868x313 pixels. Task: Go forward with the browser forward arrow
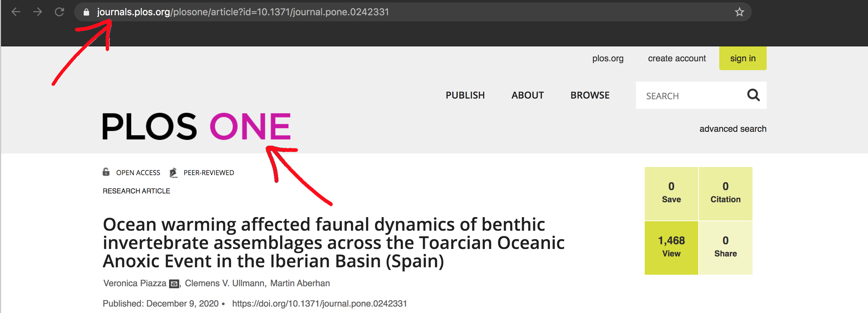coord(38,12)
